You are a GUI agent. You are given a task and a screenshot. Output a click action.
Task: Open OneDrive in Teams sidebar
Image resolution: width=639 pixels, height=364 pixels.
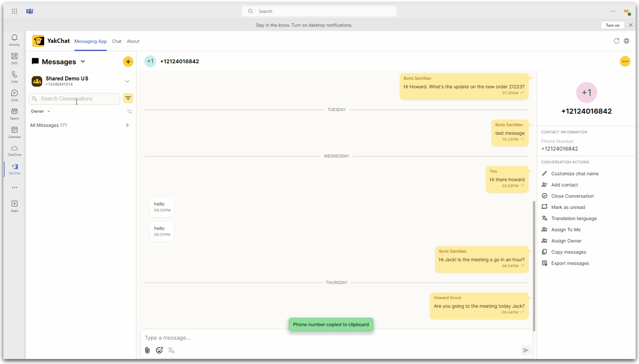pos(14,151)
